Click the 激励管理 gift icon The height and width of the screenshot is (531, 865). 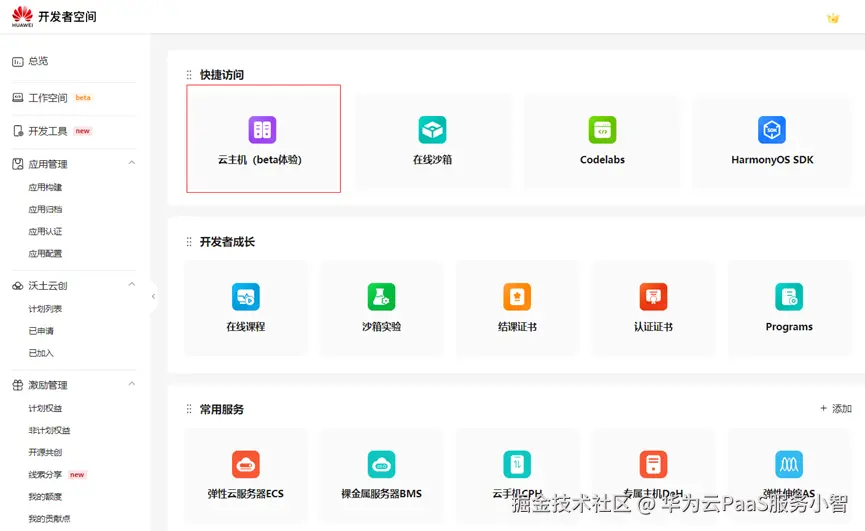tap(18, 385)
